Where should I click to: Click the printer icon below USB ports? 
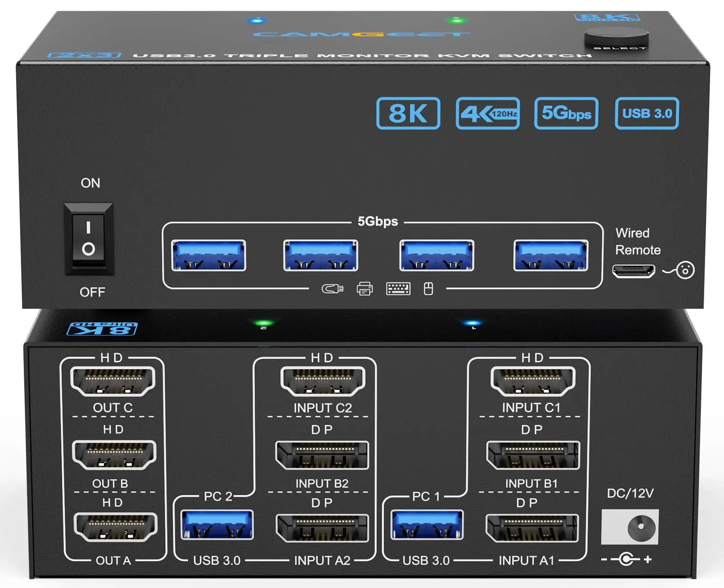(x=365, y=289)
